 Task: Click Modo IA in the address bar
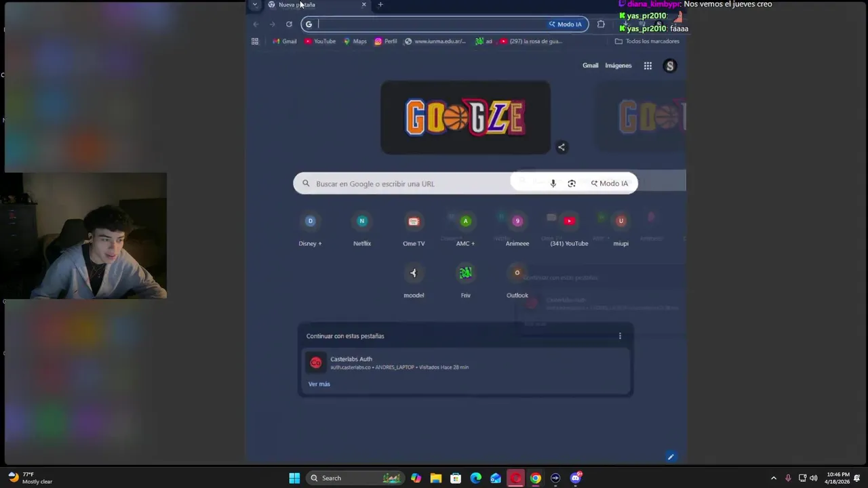pyautogui.click(x=566, y=24)
